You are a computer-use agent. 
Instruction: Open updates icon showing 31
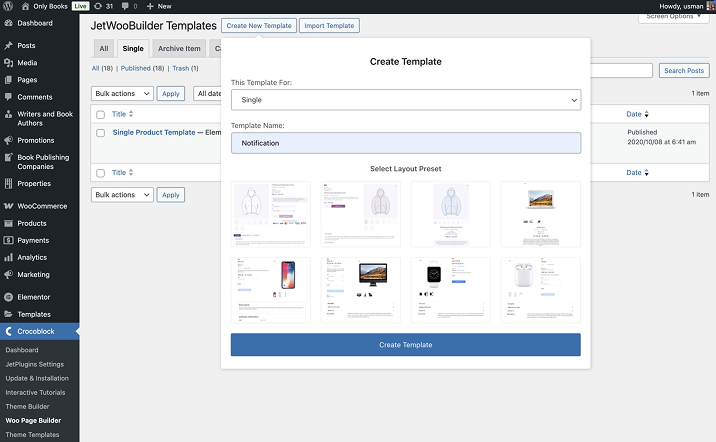click(98, 6)
